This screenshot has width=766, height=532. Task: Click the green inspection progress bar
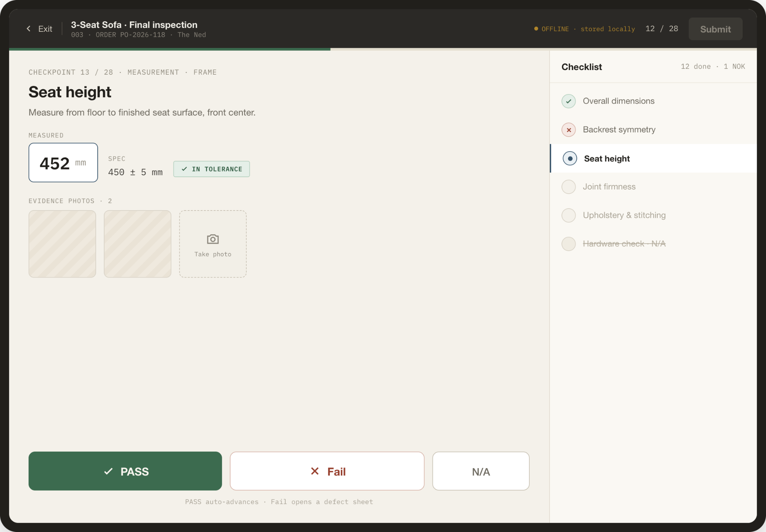click(170, 49)
